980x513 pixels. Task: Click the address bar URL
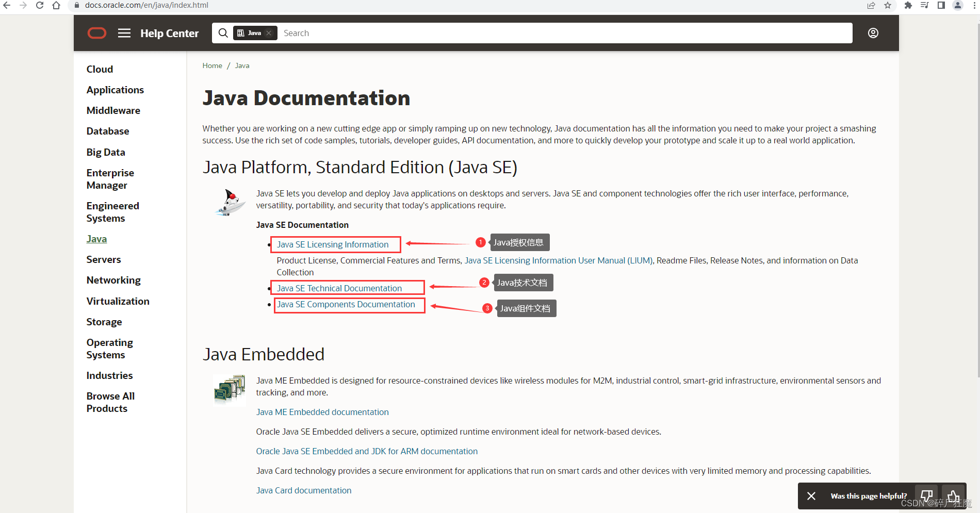point(146,5)
